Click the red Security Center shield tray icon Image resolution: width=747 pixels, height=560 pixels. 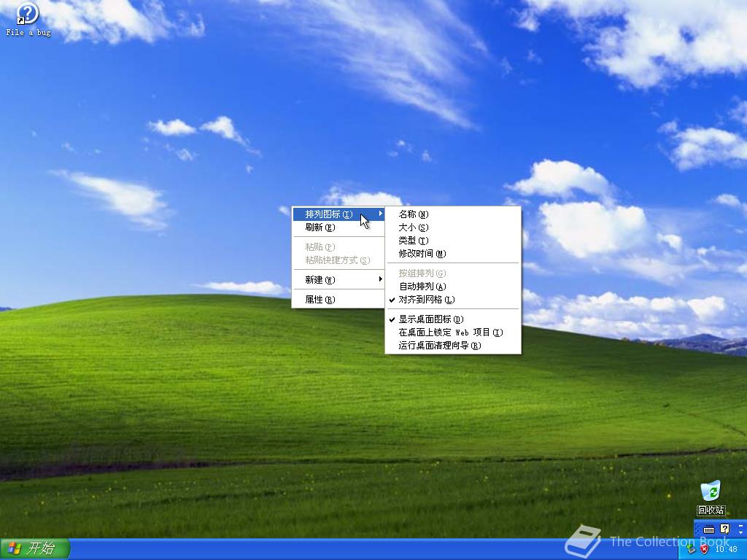click(704, 549)
